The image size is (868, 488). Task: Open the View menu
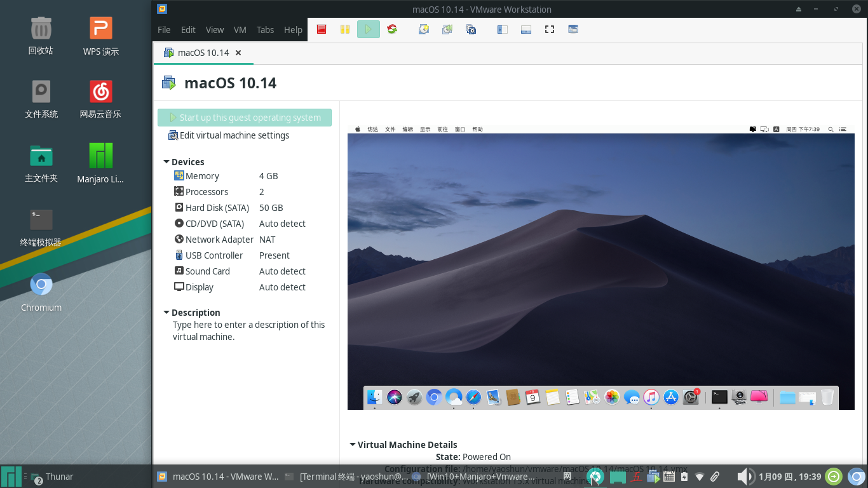(215, 30)
